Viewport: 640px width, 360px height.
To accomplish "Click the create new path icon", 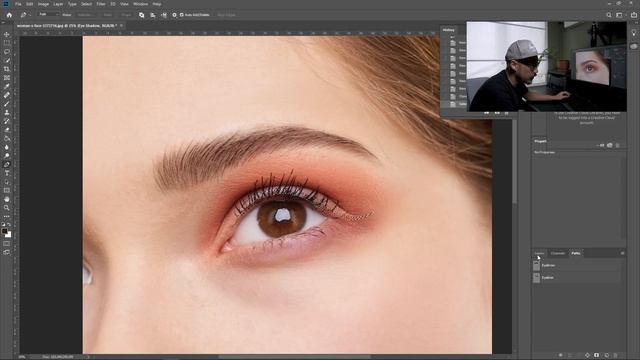I will tap(607, 355).
